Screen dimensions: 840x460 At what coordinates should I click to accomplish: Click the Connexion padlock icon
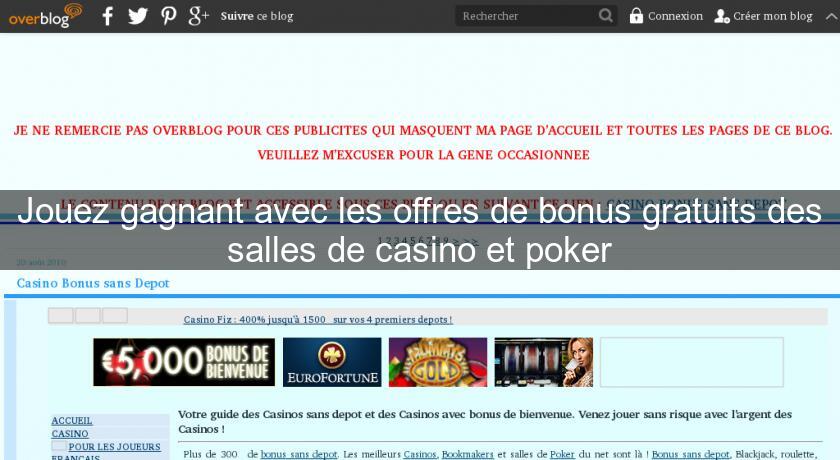pyautogui.click(x=636, y=16)
